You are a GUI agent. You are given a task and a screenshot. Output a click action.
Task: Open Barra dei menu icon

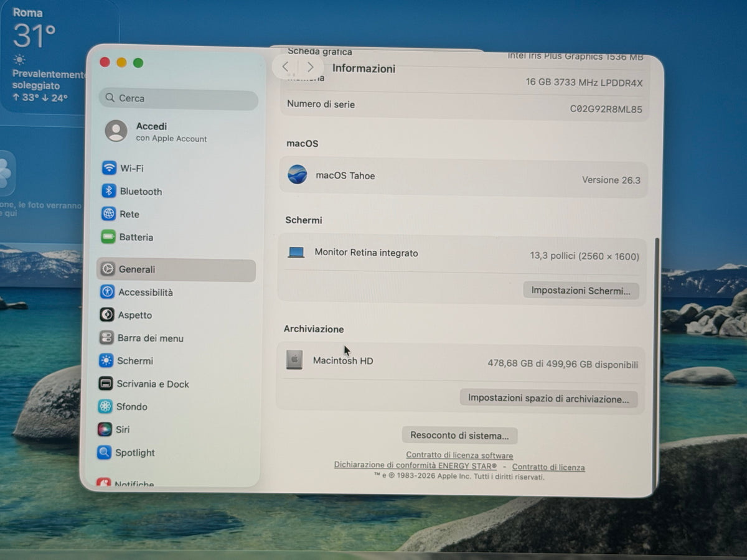106,338
